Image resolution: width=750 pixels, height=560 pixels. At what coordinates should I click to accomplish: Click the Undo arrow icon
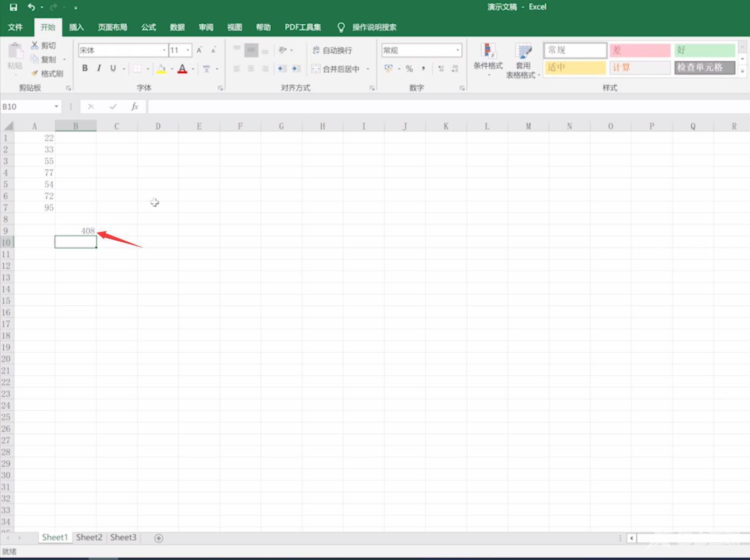tap(31, 8)
